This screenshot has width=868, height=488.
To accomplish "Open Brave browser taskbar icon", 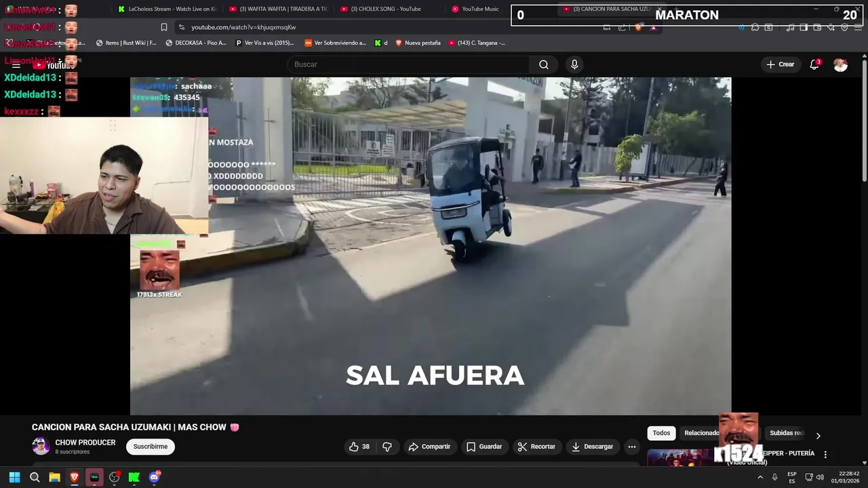I will coord(74,477).
